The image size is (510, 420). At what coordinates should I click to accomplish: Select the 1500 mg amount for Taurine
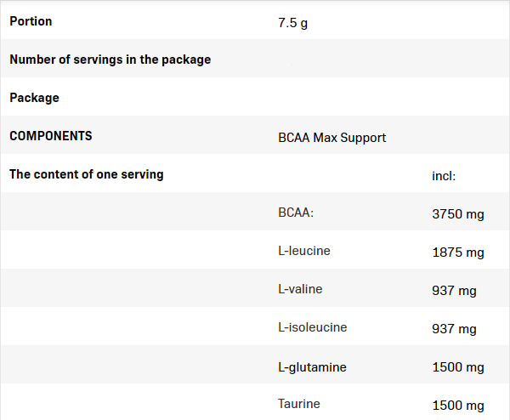click(457, 406)
